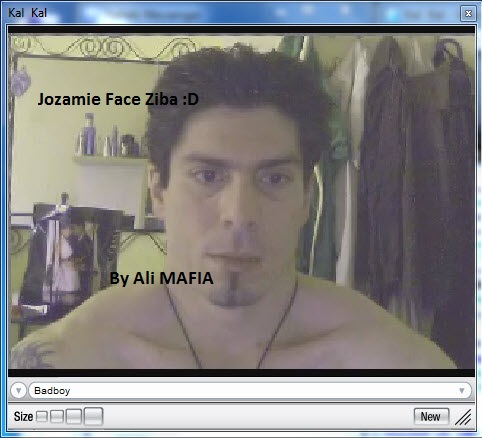
Task: Click the New button
Action: (x=431, y=416)
